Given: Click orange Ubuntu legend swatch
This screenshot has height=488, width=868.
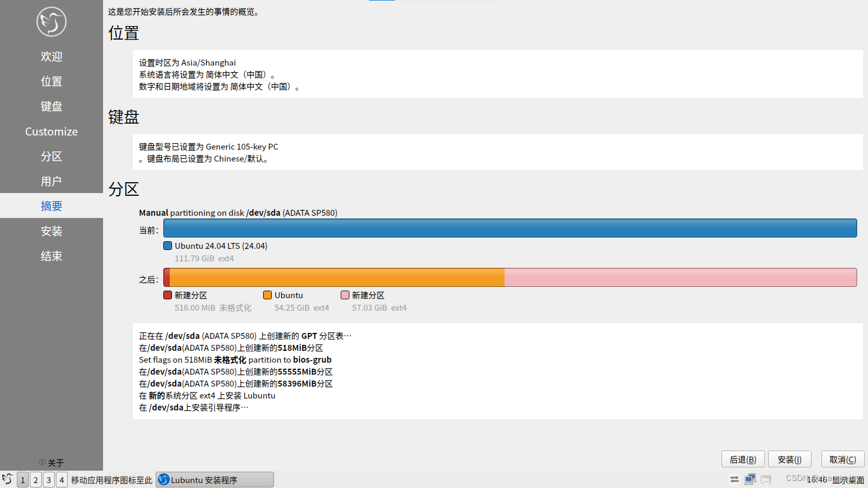Looking at the screenshot, I should [x=267, y=295].
